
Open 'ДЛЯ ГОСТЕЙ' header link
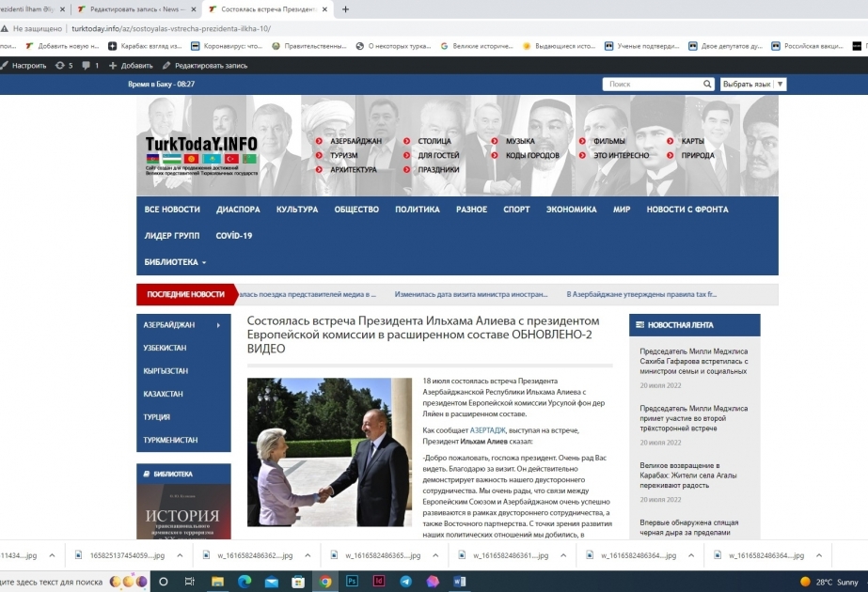click(x=438, y=155)
